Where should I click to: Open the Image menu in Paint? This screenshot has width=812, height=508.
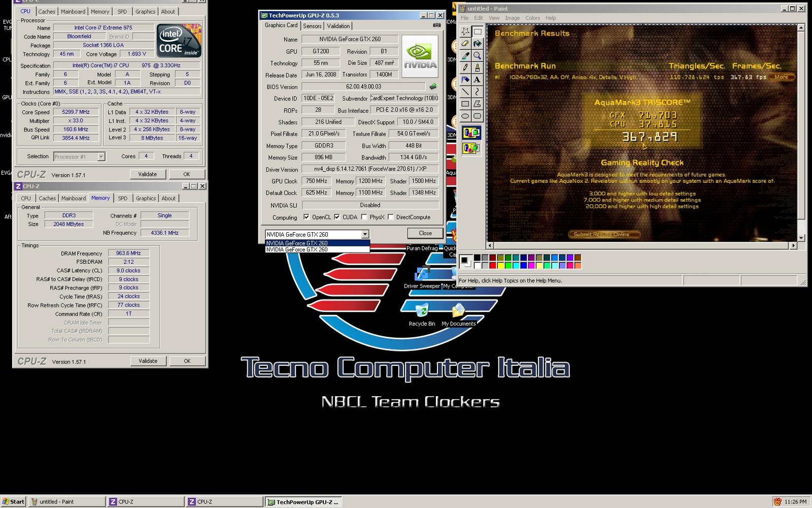coord(512,18)
